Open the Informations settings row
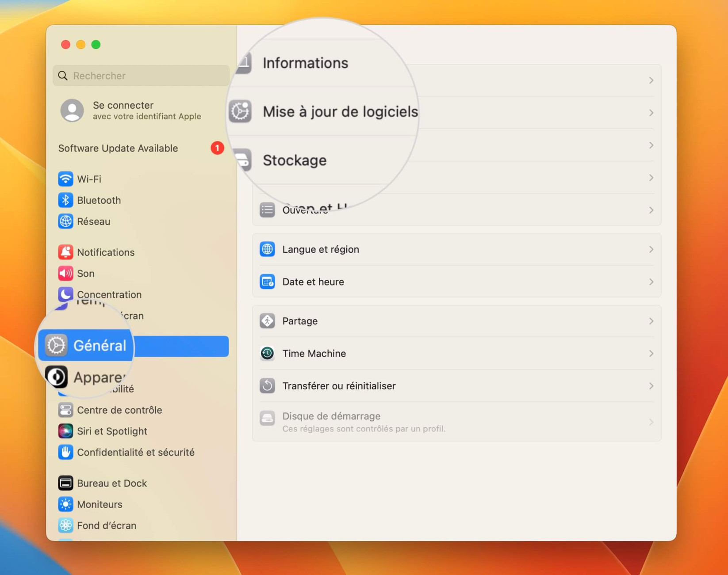Image resolution: width=728 pixels, height=575 pixels. (305, 63)
